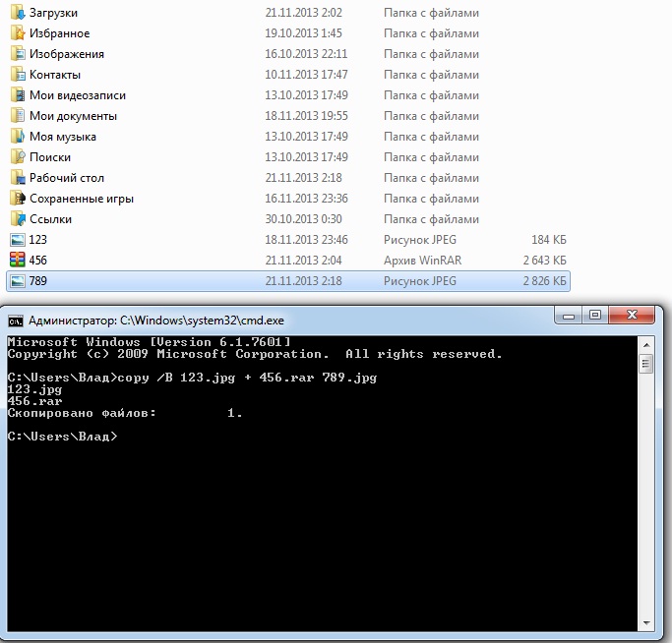Viewport: 672px width, 643px height.
Task: Select the Избранное folder icon
Action: [18, 33]
